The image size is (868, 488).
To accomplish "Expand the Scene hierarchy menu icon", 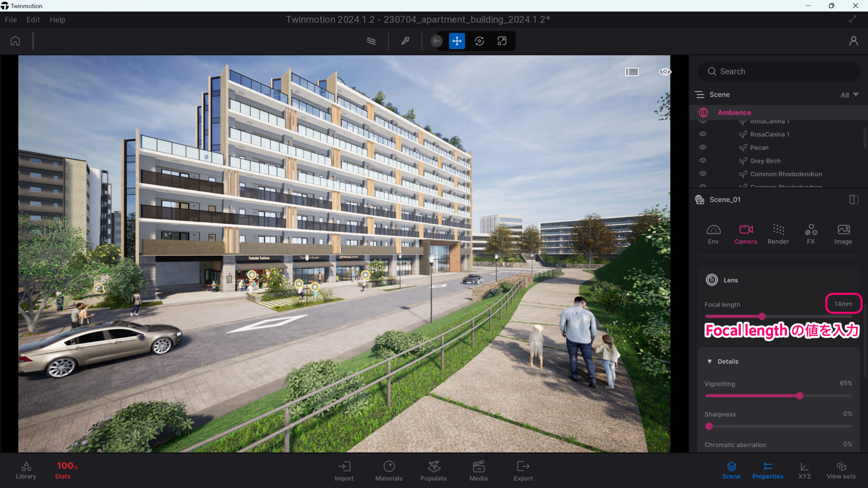I will 700,94.
